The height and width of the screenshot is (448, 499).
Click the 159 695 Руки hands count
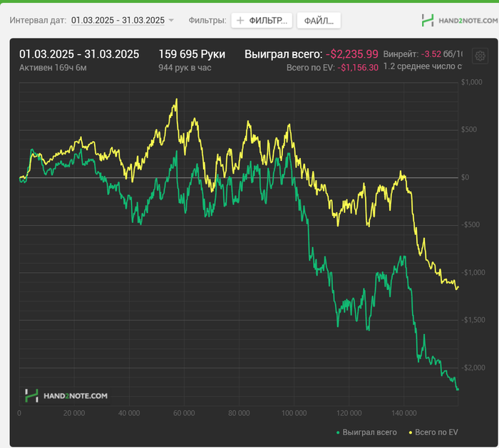pos(192,54)
